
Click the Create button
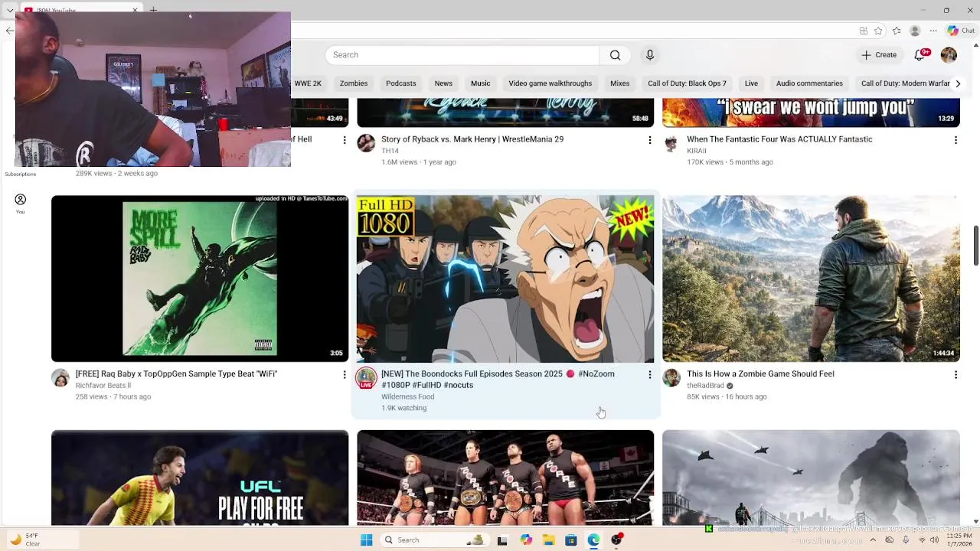(879, 55)
